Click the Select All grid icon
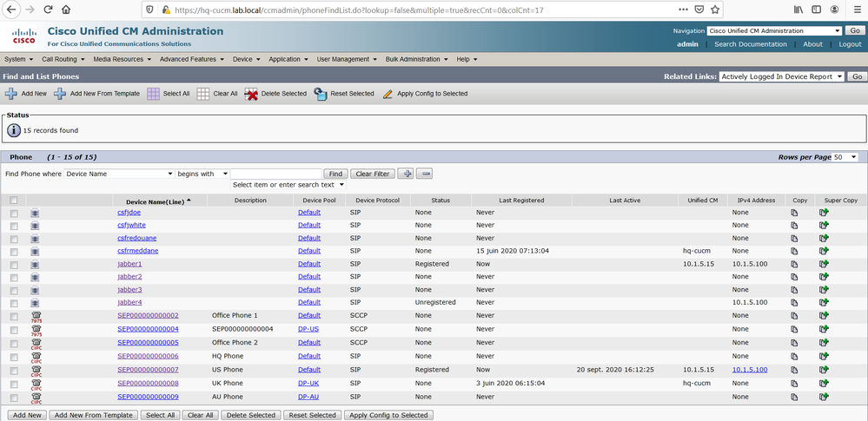The width and height of the screenshot is (868, 421). [153, 94]
